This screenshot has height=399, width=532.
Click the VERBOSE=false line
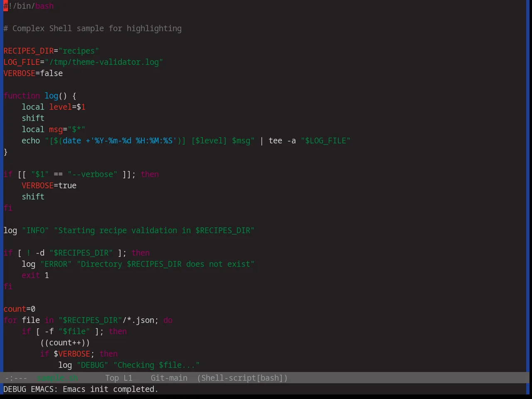point(33,73)
